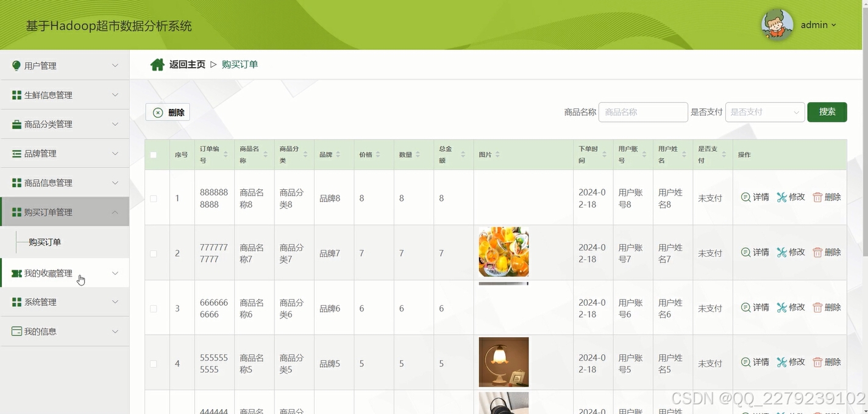Open details for order 6666666666

pos(755,307)
